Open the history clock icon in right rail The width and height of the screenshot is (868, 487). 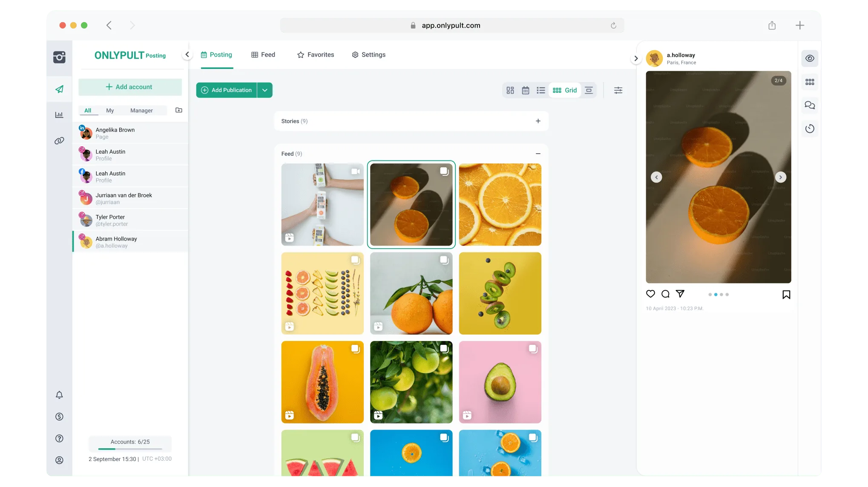(810, 129)
